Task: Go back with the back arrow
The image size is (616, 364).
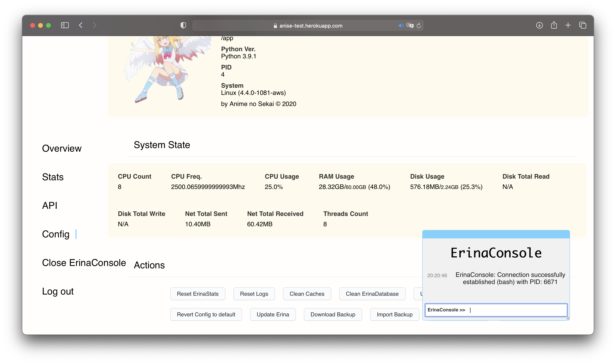Action: click(x=81, y=25)
